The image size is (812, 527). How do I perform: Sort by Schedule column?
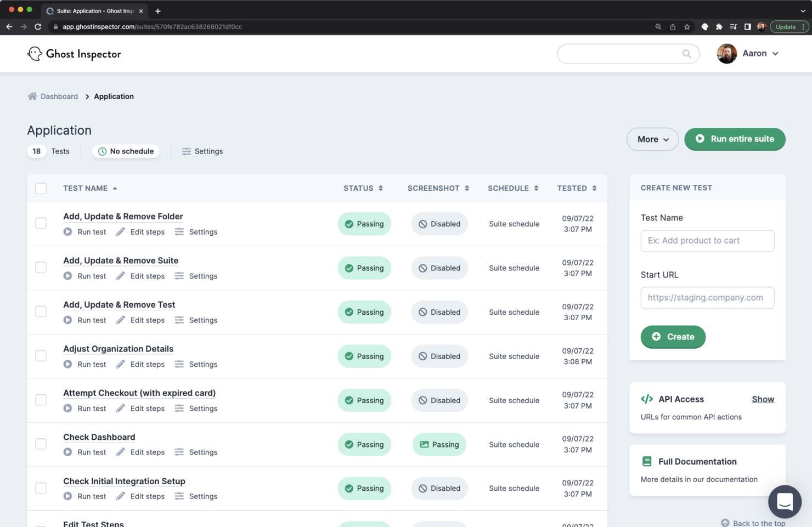coord(513,188)
